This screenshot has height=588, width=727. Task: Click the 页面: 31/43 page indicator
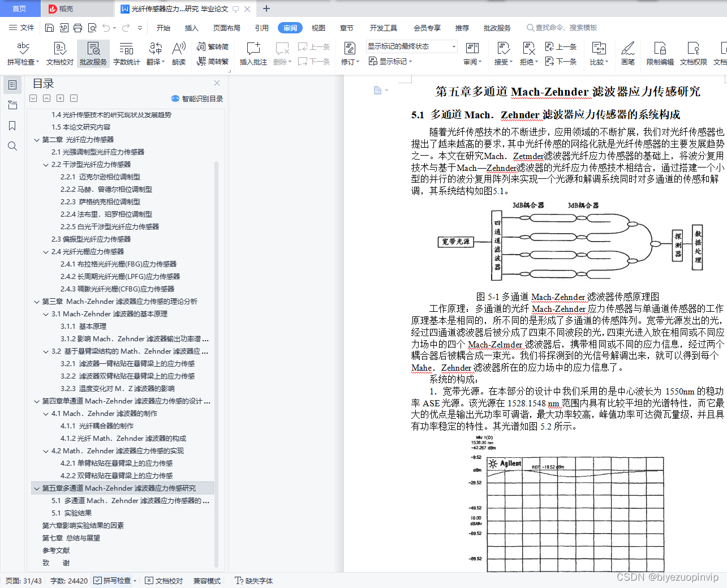(x=24, y=581)
